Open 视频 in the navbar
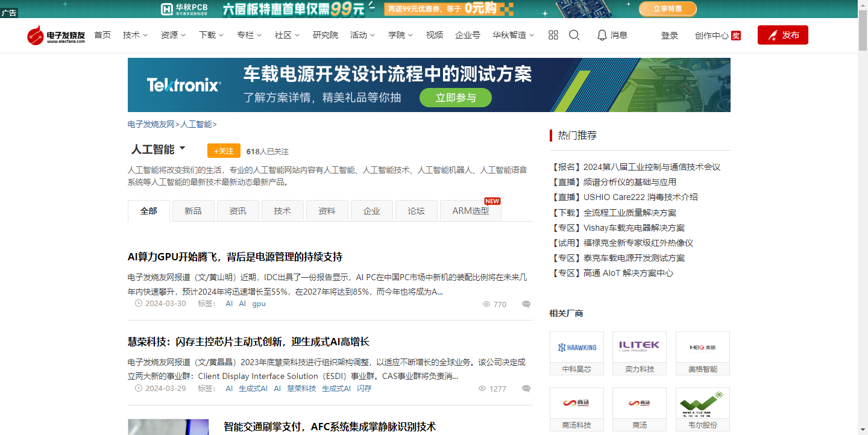Screen dimensions: 868x435 pos(434,35)
